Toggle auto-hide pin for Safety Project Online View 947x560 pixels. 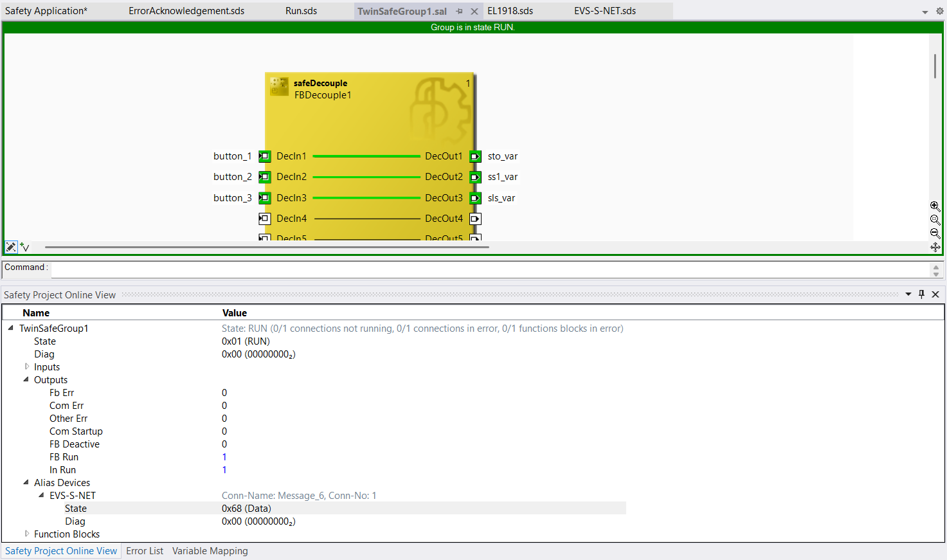pos(921,294)
